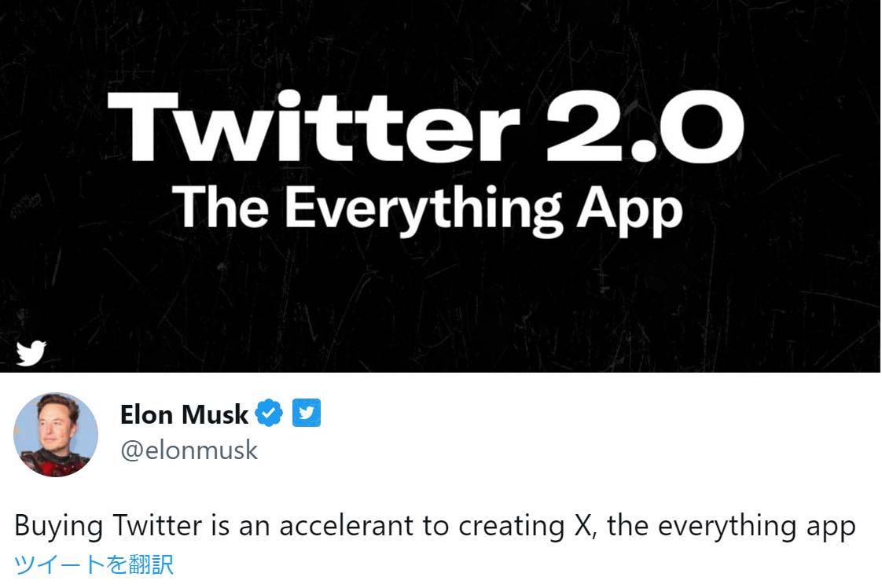The height and width of the screenshot is (588, 882).
Task: Click the word "Musk" in the display name
Action: coord(217,413)
